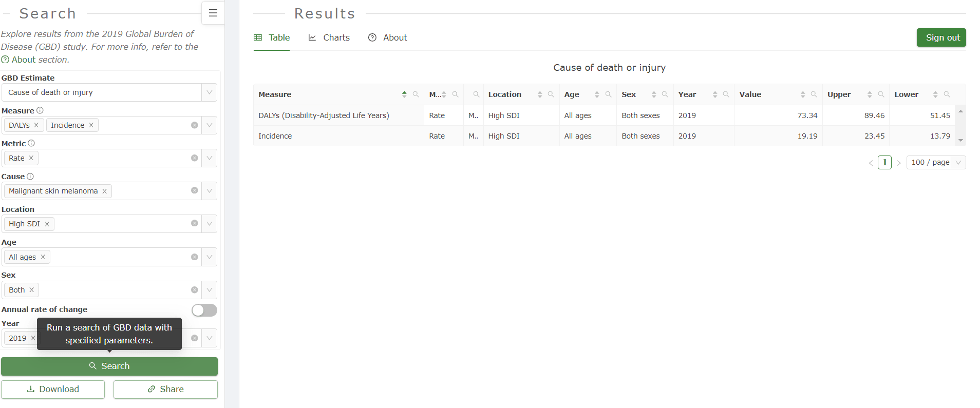Viewport: 980px width, 408px height.
Task: Sort table by Value column
Action: [803, 94]
